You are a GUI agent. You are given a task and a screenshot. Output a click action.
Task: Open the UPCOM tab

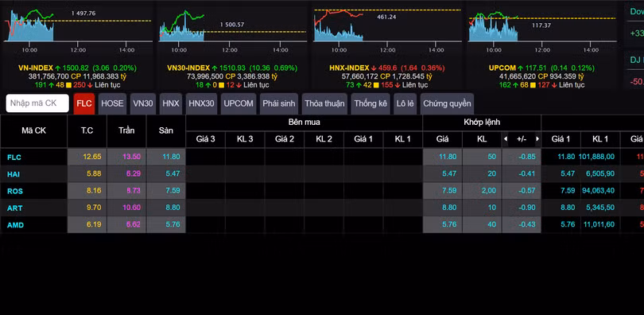coord(239,103)
